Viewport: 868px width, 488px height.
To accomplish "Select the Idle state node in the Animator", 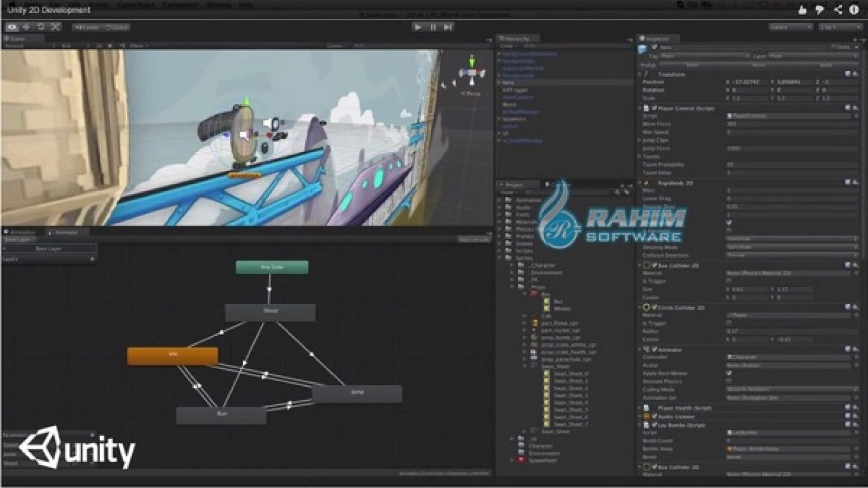I will 173,355.
